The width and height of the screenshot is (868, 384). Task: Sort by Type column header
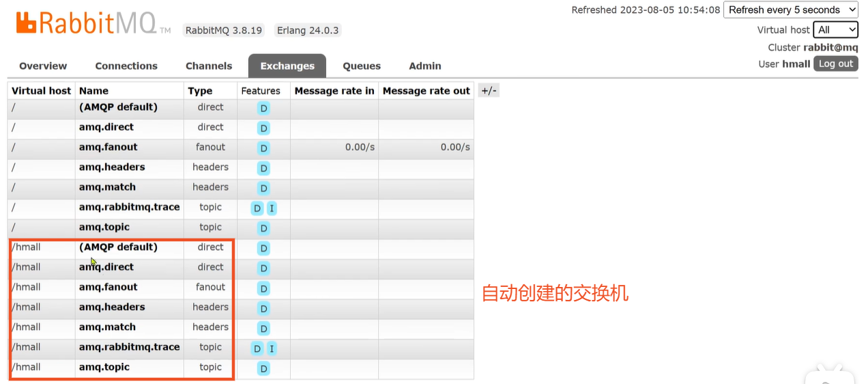[200, 90]
